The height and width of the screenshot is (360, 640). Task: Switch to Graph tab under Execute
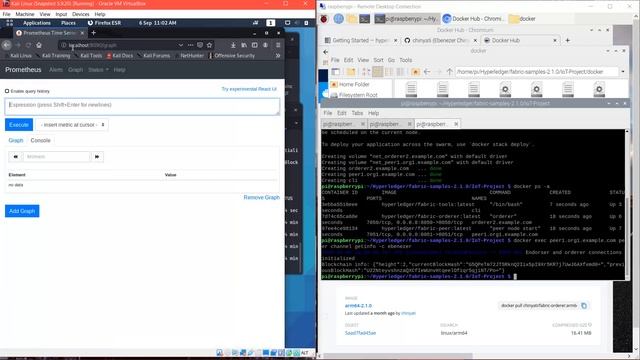[16, 140]
